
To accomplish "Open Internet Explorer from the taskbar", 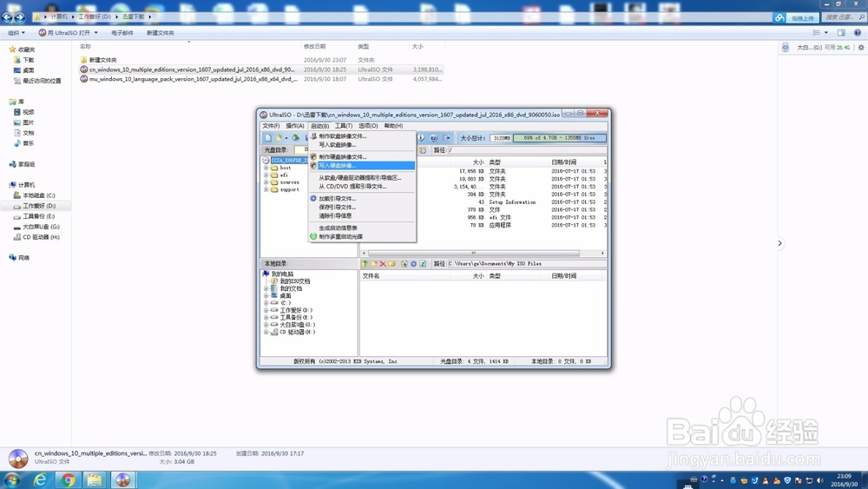I will (40, 479).
